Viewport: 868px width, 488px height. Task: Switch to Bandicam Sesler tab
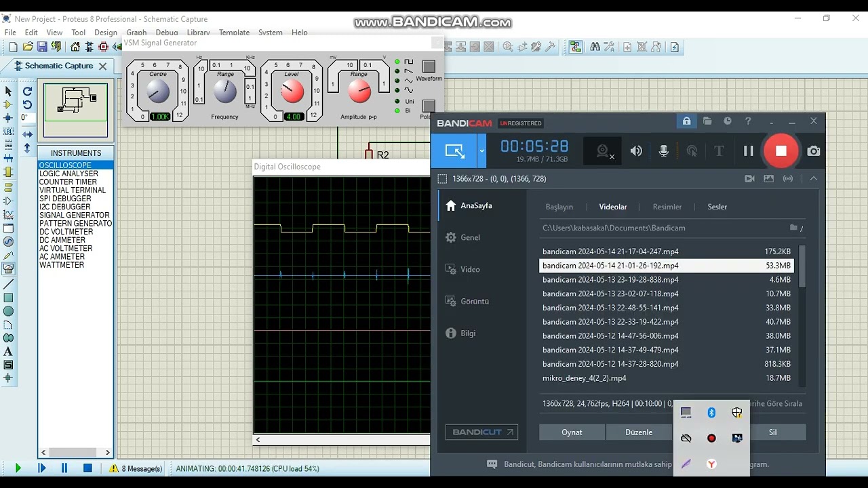coord(717,207)
